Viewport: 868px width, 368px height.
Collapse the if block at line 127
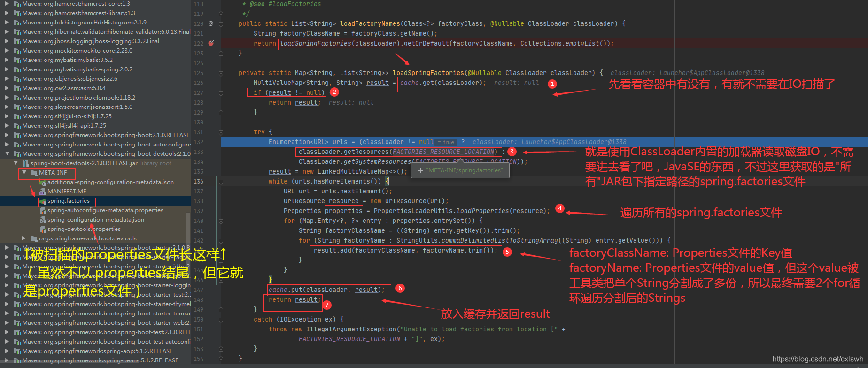tap(221, 92)
